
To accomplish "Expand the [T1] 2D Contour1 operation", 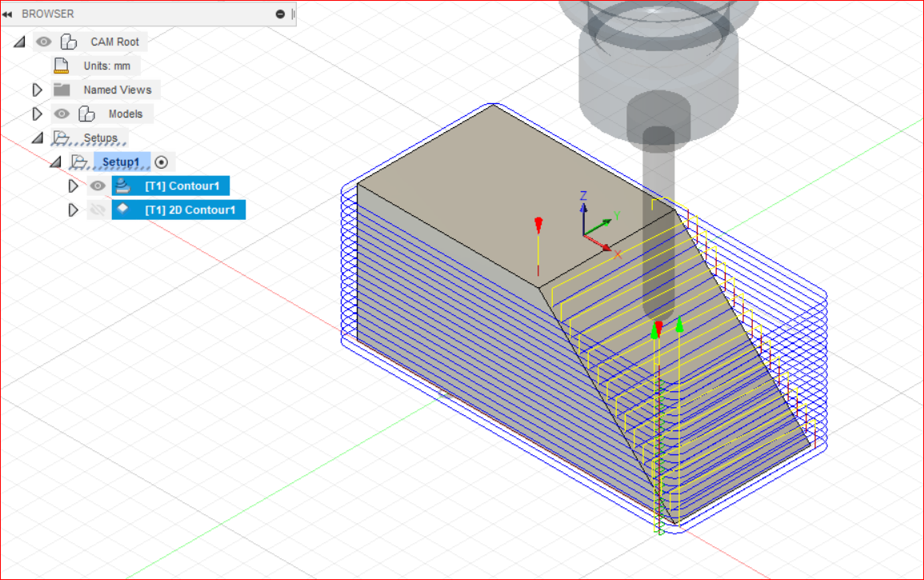I will pyautogui.click(x=73, y=210).
